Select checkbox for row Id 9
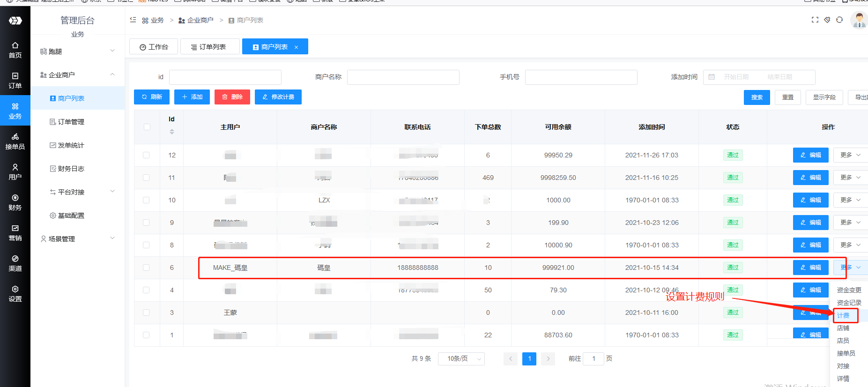 [x=146, y=223]
